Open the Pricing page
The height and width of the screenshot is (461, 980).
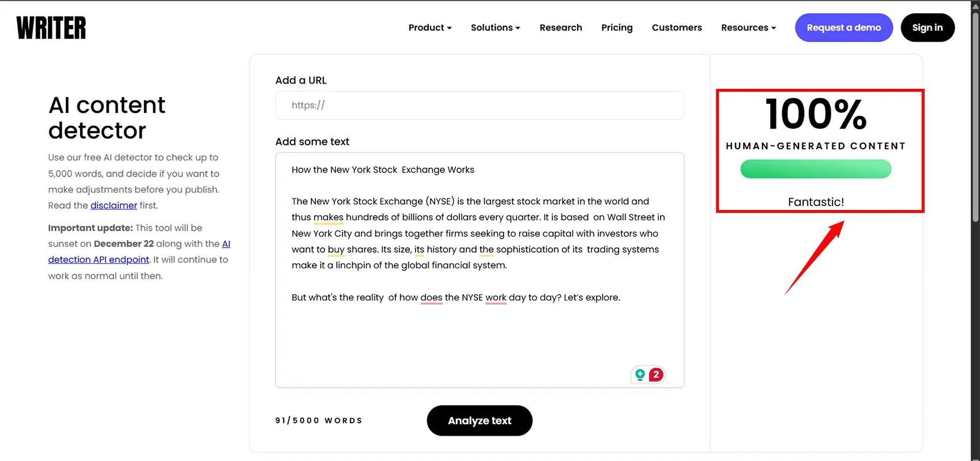pos(616,28)
